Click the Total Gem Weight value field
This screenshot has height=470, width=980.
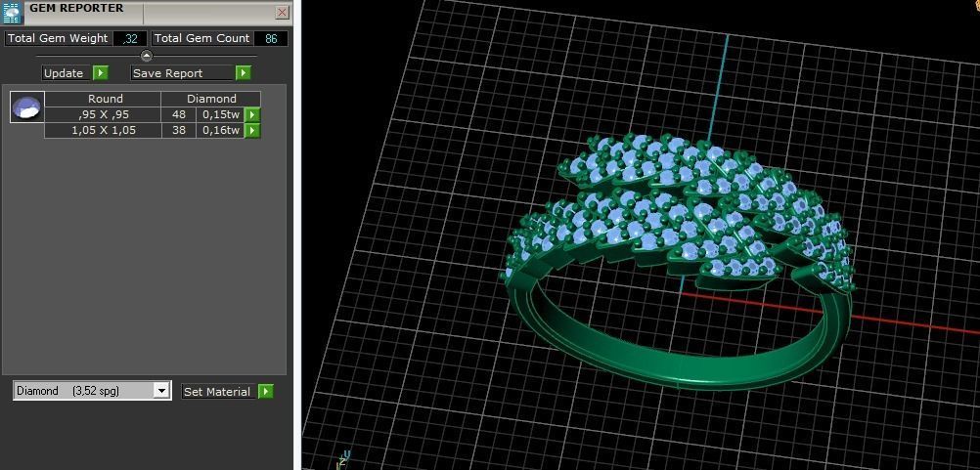(130, 39)
